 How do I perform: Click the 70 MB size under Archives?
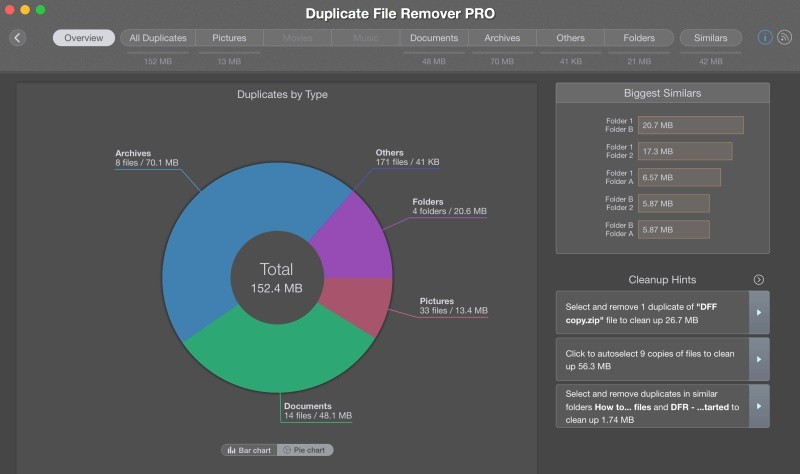(502, 61)
